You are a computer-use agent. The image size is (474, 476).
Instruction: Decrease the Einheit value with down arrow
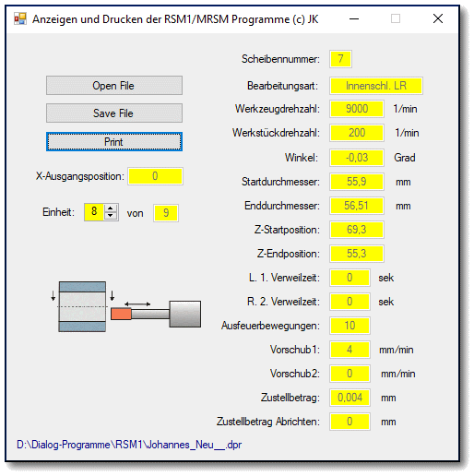click(111, 216)
